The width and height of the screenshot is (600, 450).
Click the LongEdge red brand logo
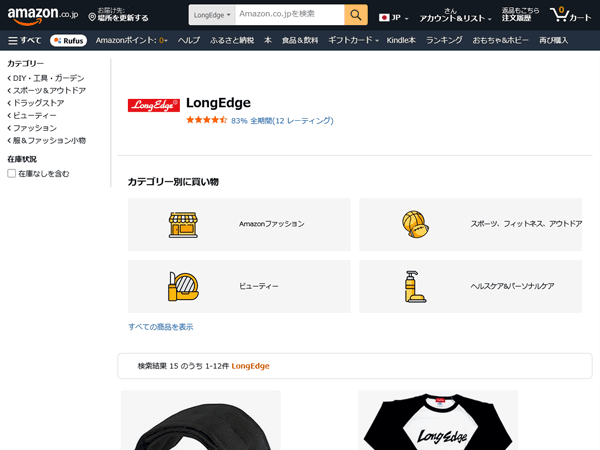[154, 105]
